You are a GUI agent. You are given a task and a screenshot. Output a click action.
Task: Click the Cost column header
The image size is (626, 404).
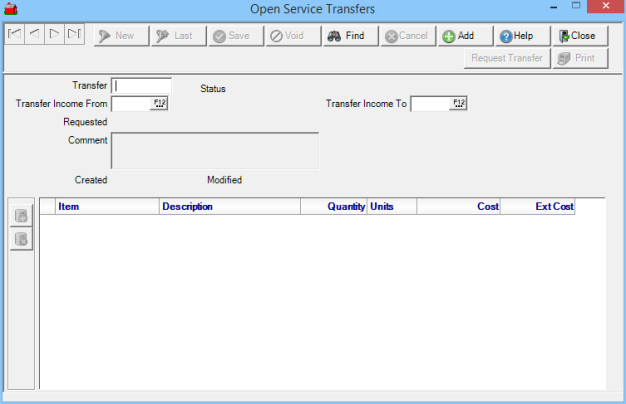(459, 207)
